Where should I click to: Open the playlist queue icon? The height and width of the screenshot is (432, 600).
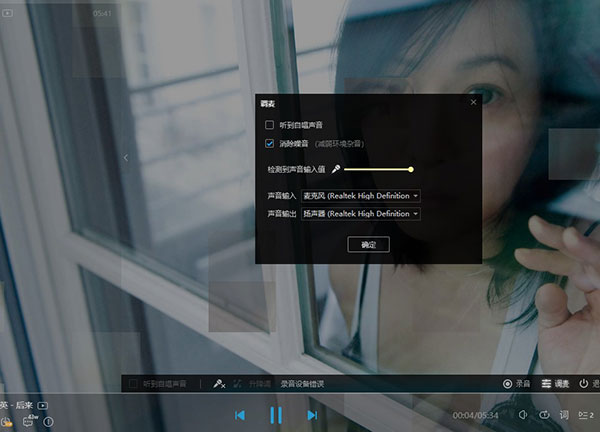585,415
